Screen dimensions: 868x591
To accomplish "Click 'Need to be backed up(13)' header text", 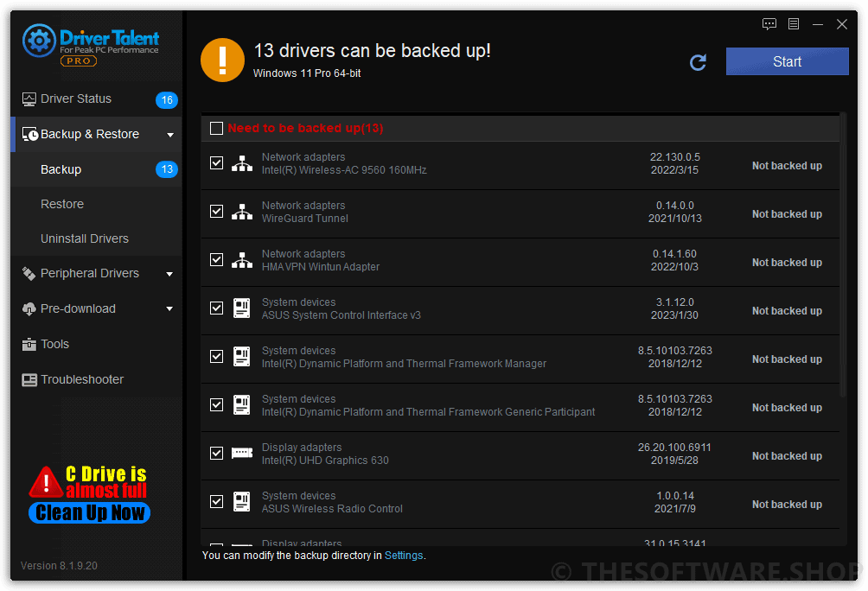I will click(305, 129).
